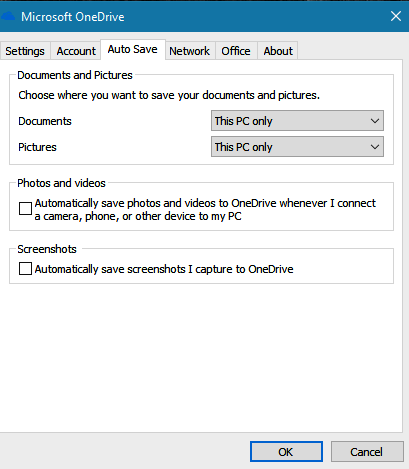Open the Documents save location dropdown
Viewport: 409px width, 469px height.
click(297, 121)
